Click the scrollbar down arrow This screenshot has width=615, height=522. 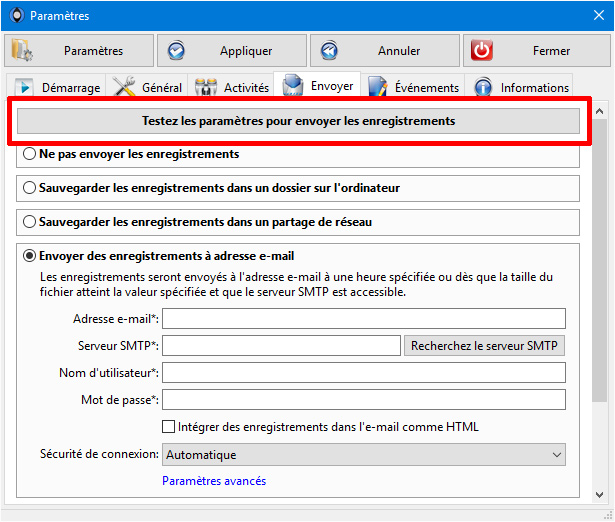pos(599,495)
